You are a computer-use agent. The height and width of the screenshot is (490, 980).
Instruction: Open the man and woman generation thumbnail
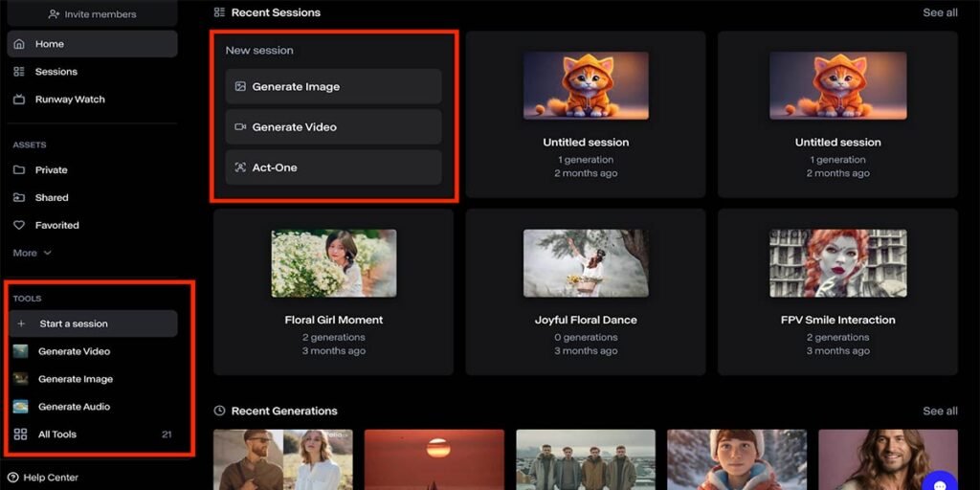pos(283,459)
